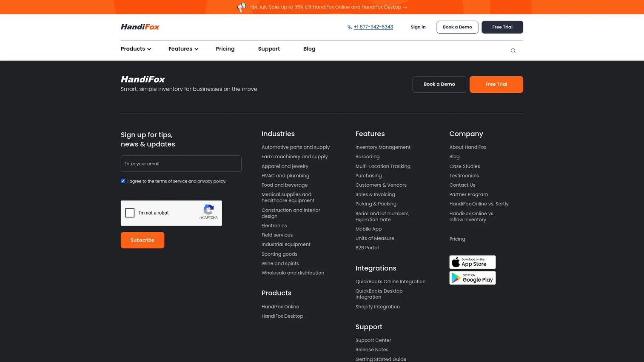Click the phone handset icon
The image size is (644, 362).
[x=350, y=27]
